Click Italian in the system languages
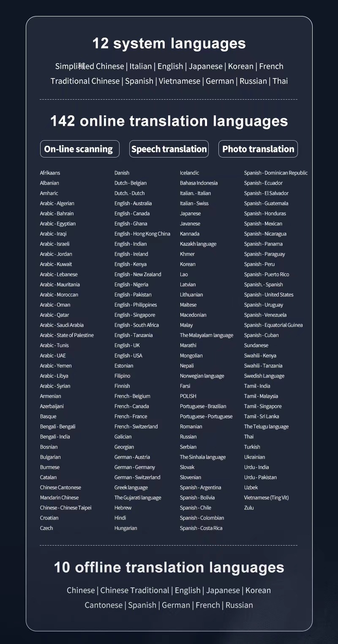The width and height of the screenshot is (338, 644). [141, 66]
